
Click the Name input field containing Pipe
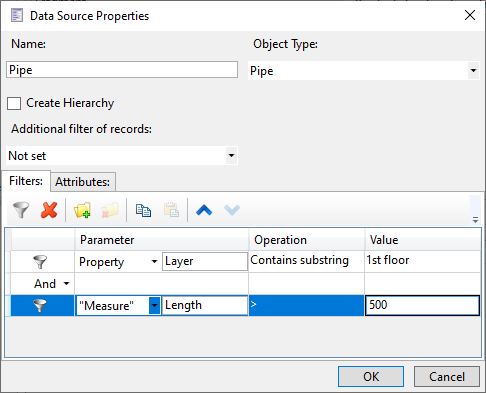(x=122, y=70)
